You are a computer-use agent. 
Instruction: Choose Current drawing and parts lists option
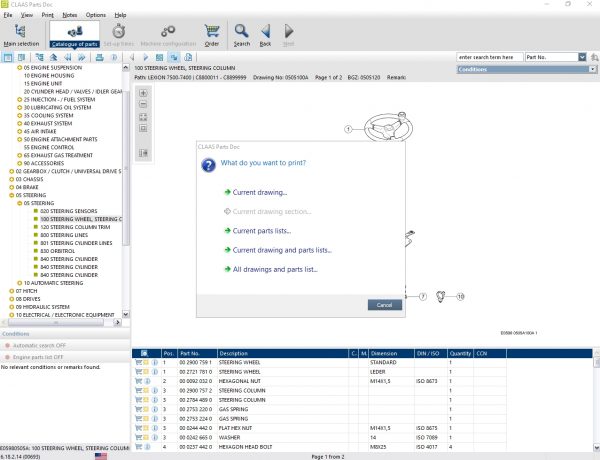(280, 250)
